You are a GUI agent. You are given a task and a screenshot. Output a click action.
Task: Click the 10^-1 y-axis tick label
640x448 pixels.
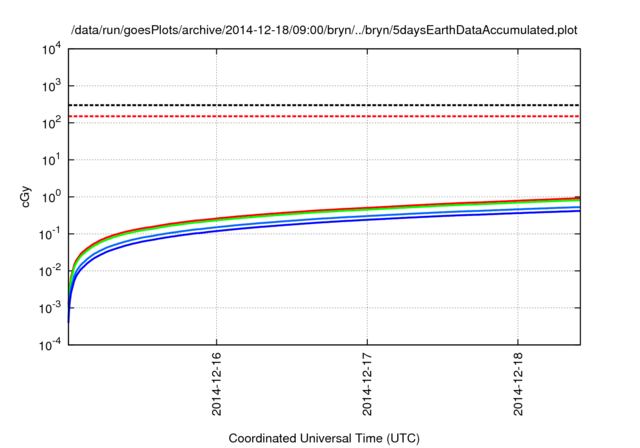point(51,234)
